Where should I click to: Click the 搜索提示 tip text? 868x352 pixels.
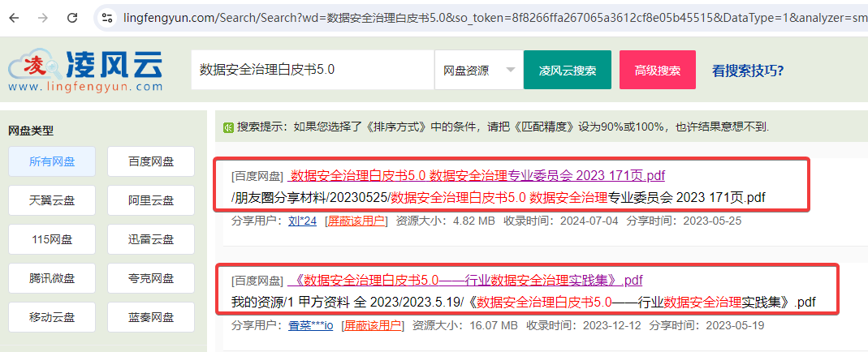(x=503, y=127)
